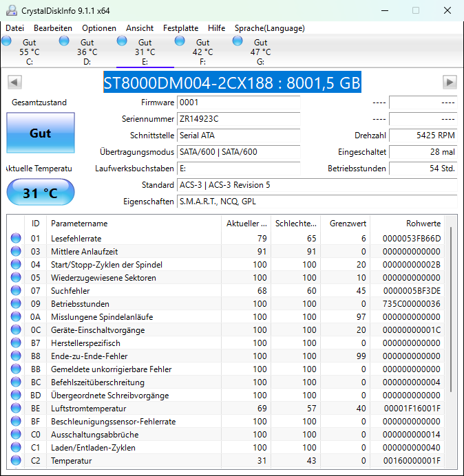
Task: Click status orb of Ende-zu-Ende-Fehler row
Action: coord(16,356)
